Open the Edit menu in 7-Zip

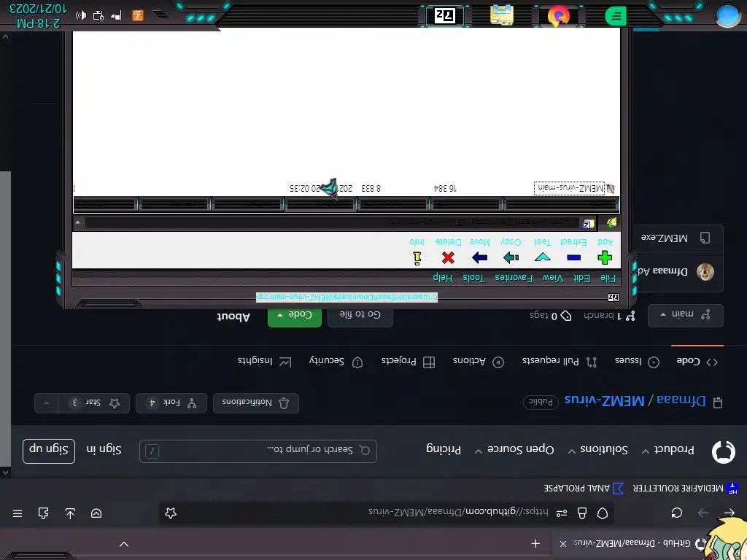[581, 278]
